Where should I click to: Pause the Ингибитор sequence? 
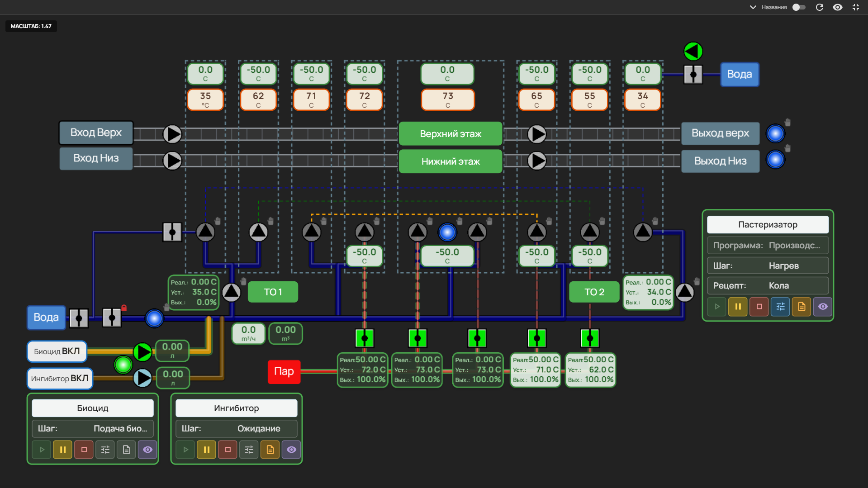206,450
